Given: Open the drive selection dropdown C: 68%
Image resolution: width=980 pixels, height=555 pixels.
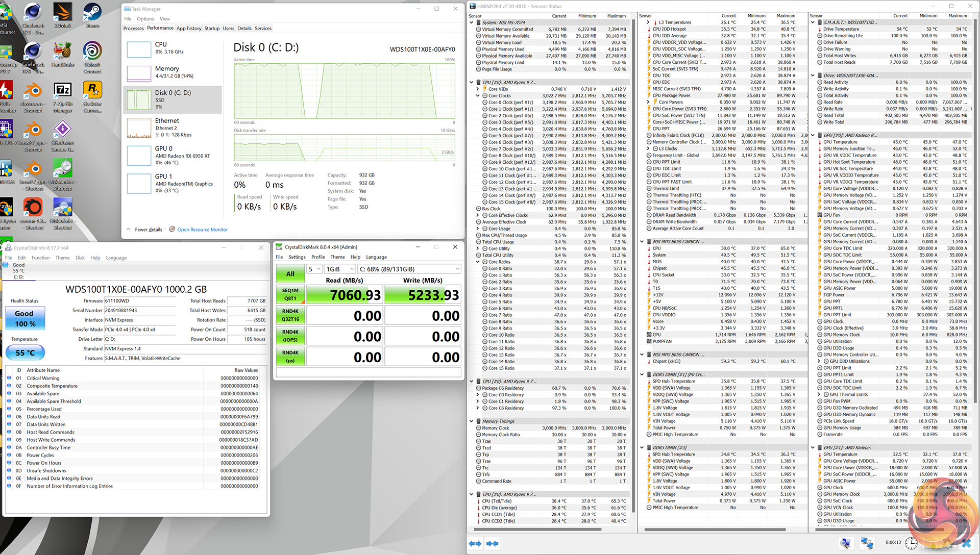Looking at the screenshot, I should point(409,269).
